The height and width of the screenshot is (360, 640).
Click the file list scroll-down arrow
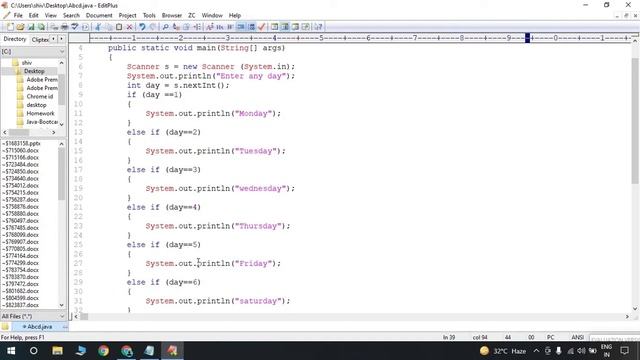point(62,305)
